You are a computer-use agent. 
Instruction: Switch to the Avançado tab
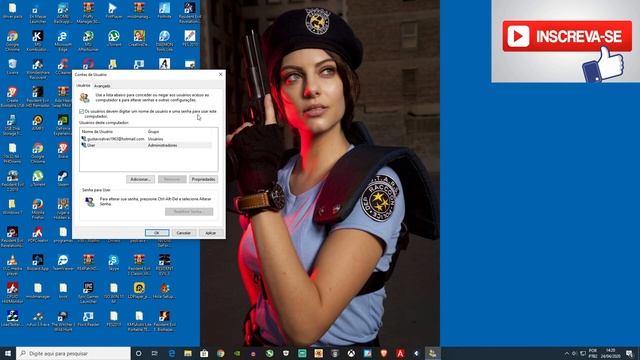point(102,86)
